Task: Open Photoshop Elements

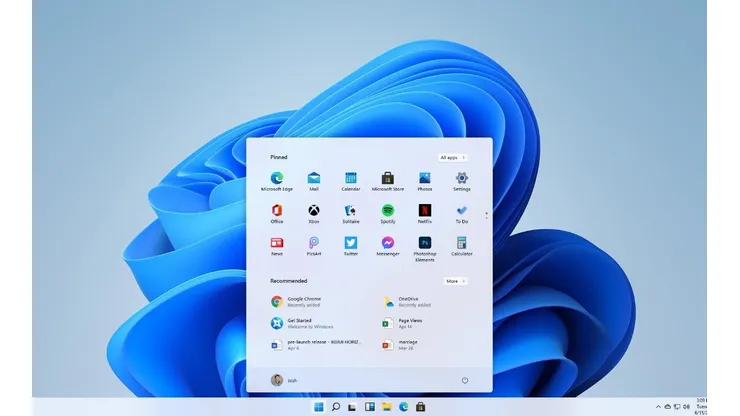Action: (x=425, y=249)
